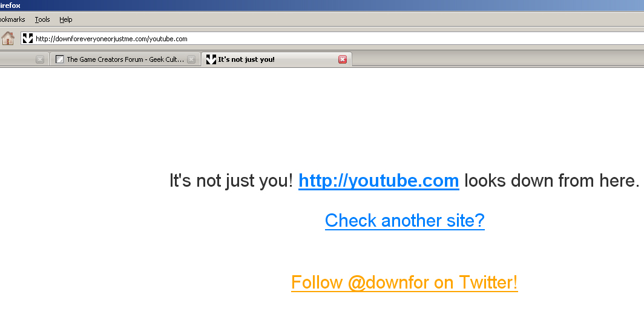
Task: Open the Bookmarks menu
Action: pos(12,19)
